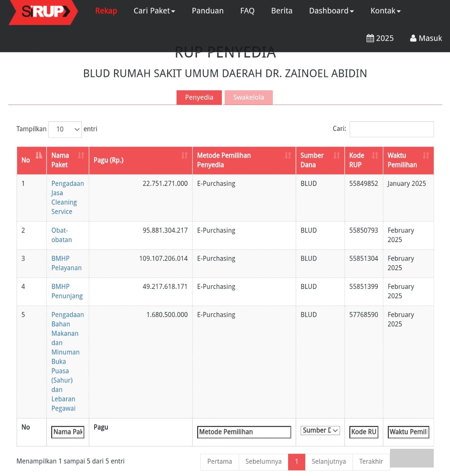Click the Cari search field
Screen dimensions: 450x476
click(x=392, y=129)
